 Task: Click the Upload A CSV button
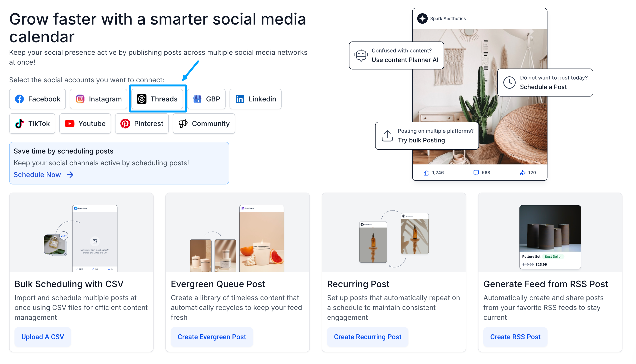(43, 337)
